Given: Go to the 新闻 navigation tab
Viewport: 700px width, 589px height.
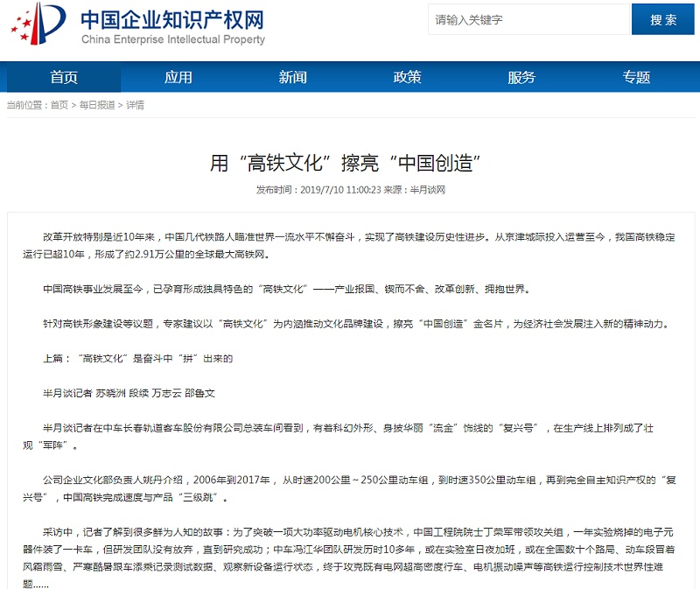Looking at the screenshot, I should pyautogui.click(x=292, y=77).
